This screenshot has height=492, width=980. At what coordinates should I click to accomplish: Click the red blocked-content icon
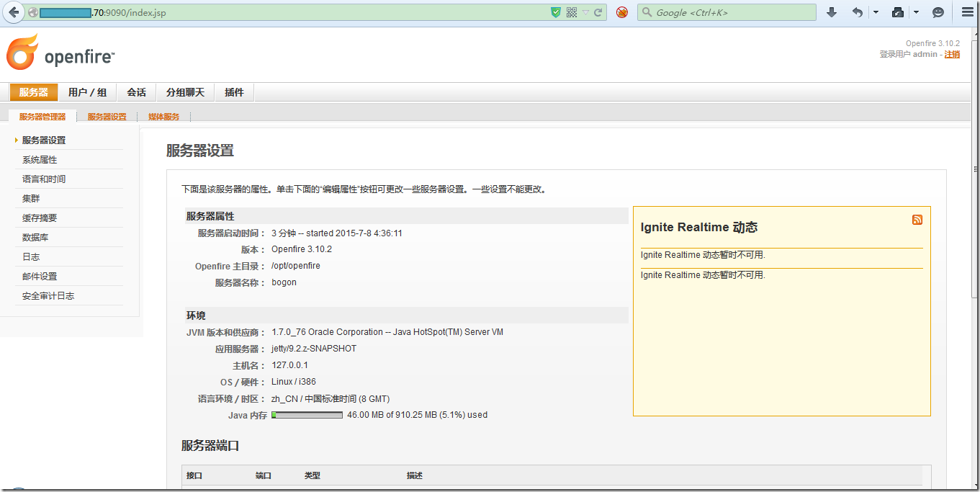(x=622, y=12)
